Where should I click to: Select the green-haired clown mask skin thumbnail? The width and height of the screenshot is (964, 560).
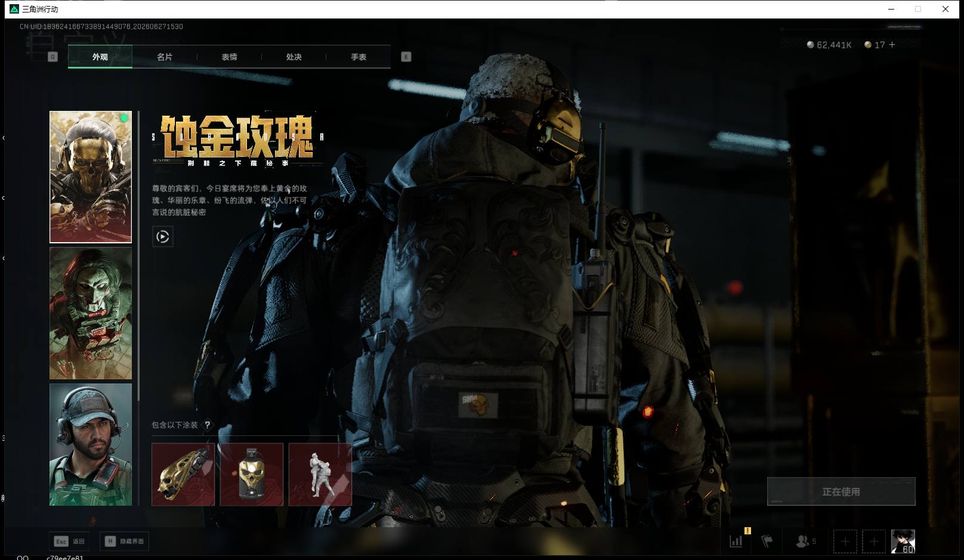coord(91,313)
